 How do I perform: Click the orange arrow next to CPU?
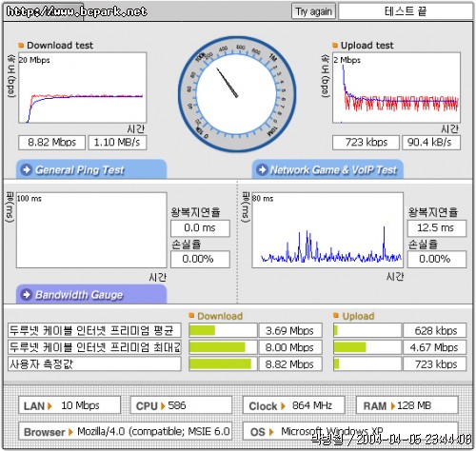tap(163, 406)
